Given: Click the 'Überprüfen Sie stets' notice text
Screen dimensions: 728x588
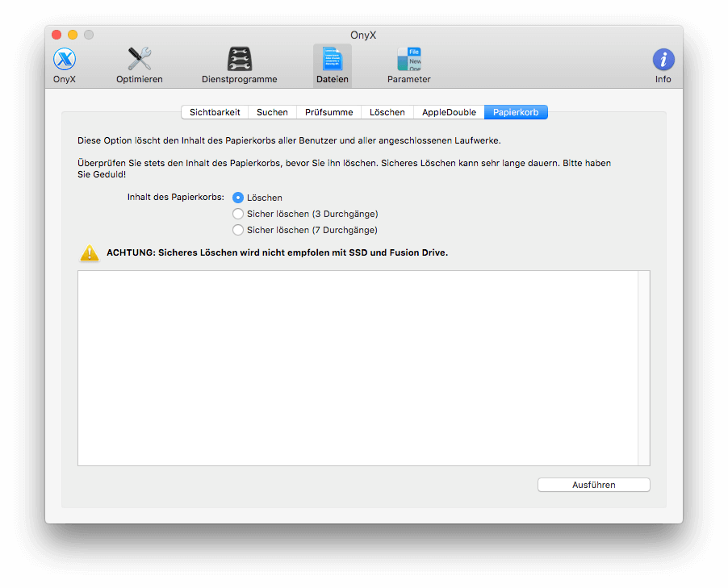Looking at the screenshot, I should click(344, 169).
